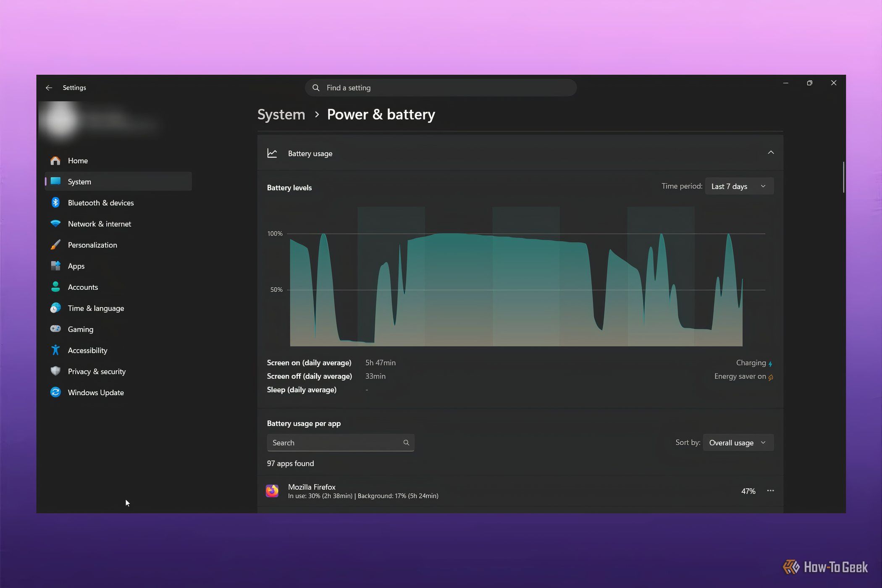
Task: Click the '5h 47min' value
Action: click(380, 362)
